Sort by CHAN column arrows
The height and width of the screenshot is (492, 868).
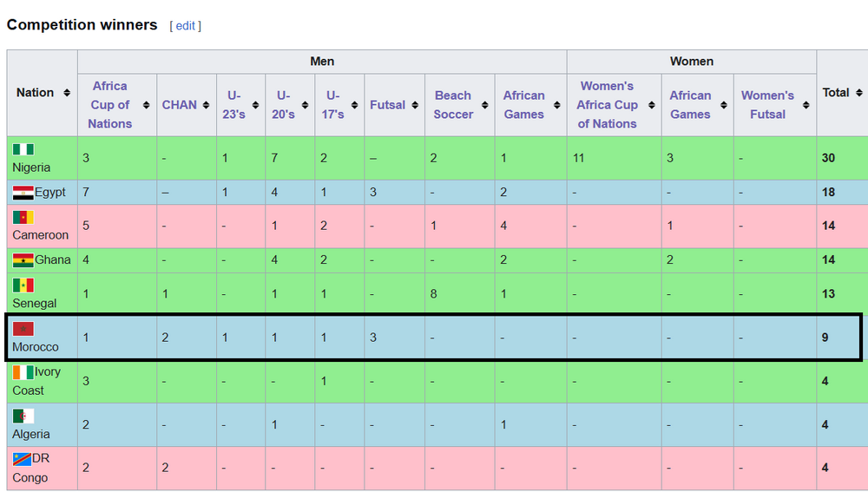tap(207, 105)
